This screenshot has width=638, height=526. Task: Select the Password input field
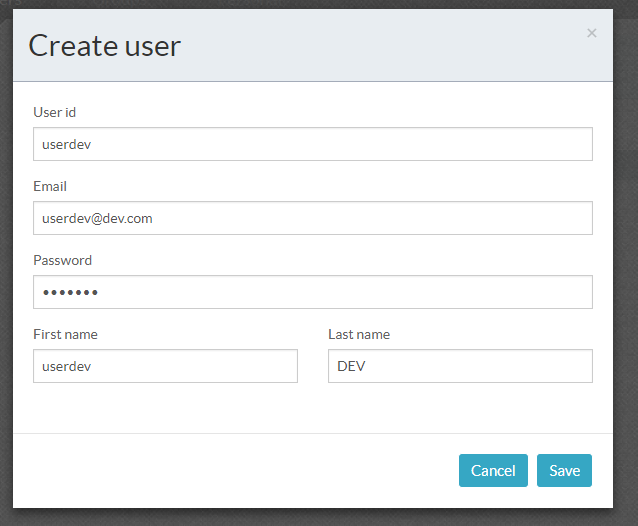[x=312, y=292]
